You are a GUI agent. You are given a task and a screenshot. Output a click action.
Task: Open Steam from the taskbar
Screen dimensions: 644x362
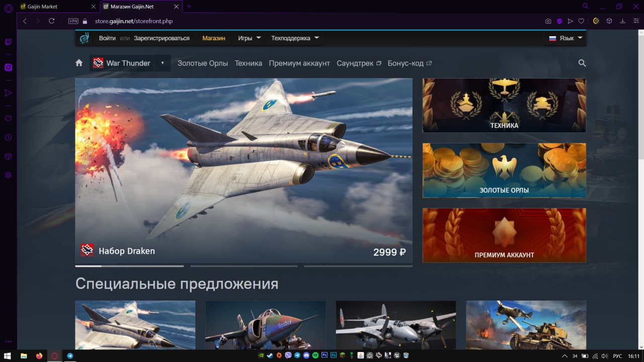click(270, 355)
